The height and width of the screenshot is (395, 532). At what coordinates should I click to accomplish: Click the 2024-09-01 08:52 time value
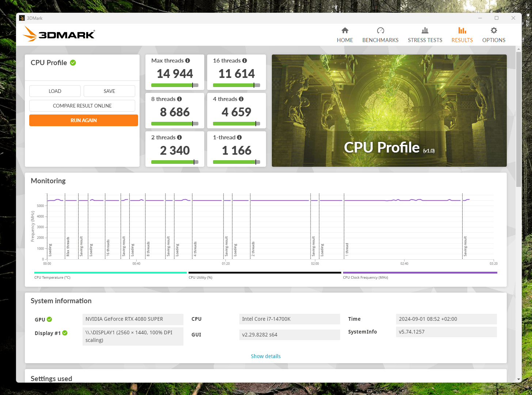(446, 319)
